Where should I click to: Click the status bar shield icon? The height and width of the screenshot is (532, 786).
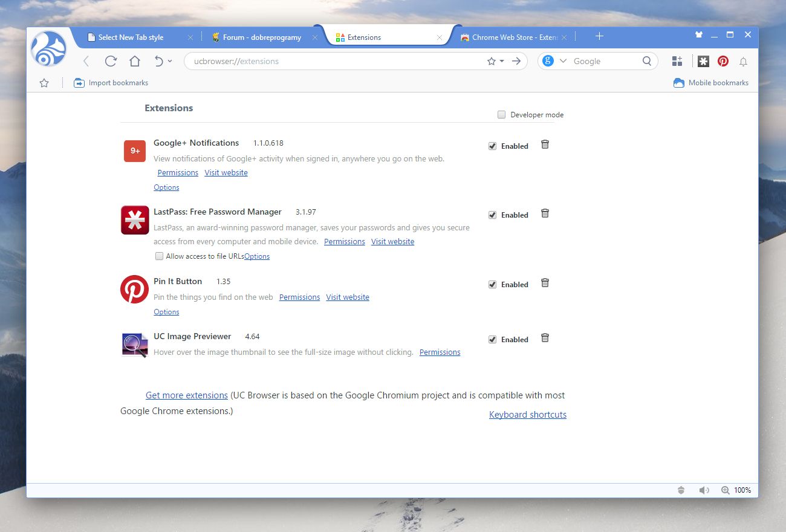(x=681, y=490)
